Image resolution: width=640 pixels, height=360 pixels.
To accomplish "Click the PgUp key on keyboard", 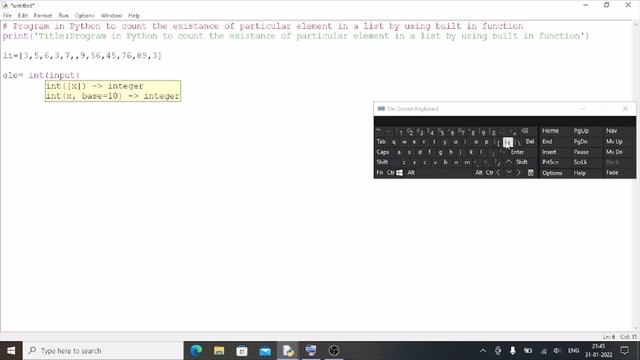I will [x=581, y=131].
